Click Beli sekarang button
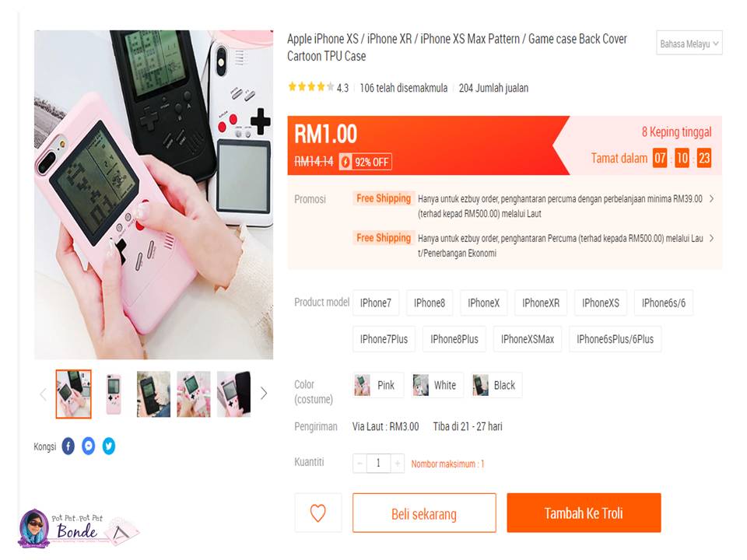Viewport: 747px width, 560px height. [x=424, y=513]
